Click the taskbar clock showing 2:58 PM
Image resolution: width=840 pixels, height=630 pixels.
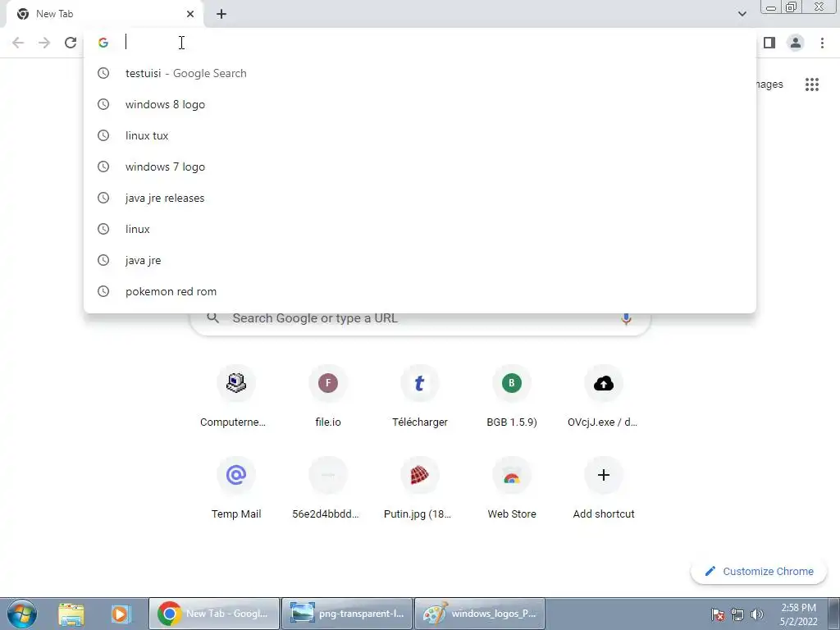pyautogui.click(x=798, y=614)
